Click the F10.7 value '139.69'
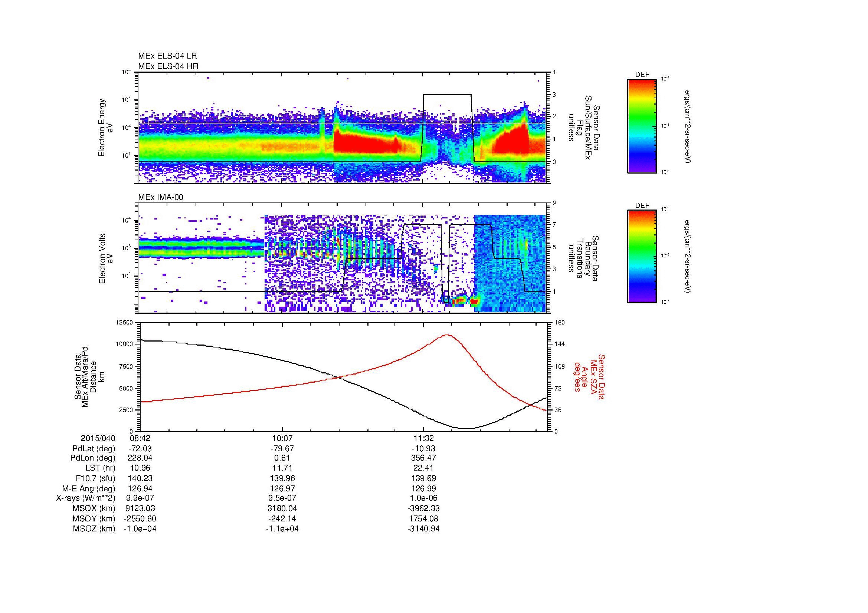This screenshot has height=613, width=868. 423,478
